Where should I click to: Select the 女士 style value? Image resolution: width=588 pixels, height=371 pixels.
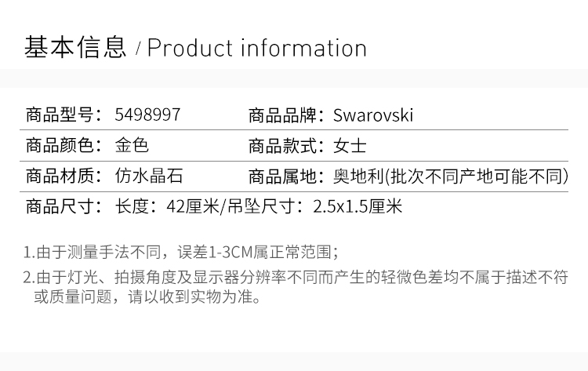[350, 146]
